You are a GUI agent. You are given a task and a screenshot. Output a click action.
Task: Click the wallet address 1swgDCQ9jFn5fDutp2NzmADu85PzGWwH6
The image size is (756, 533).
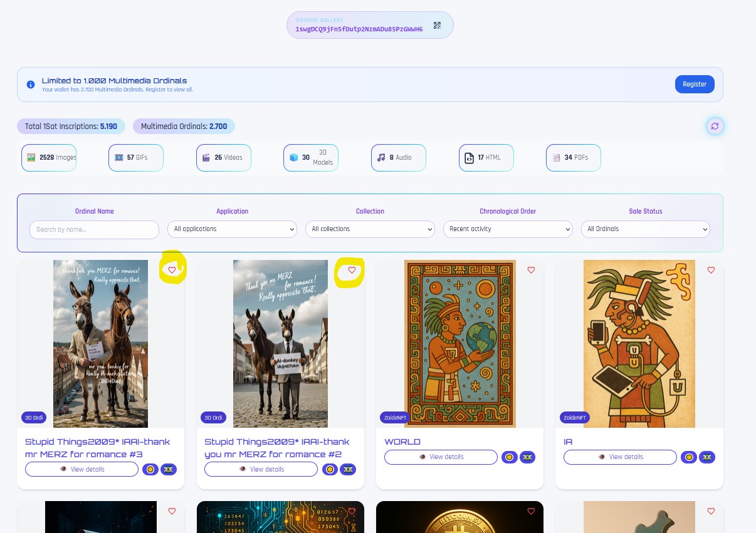point(359,29)
